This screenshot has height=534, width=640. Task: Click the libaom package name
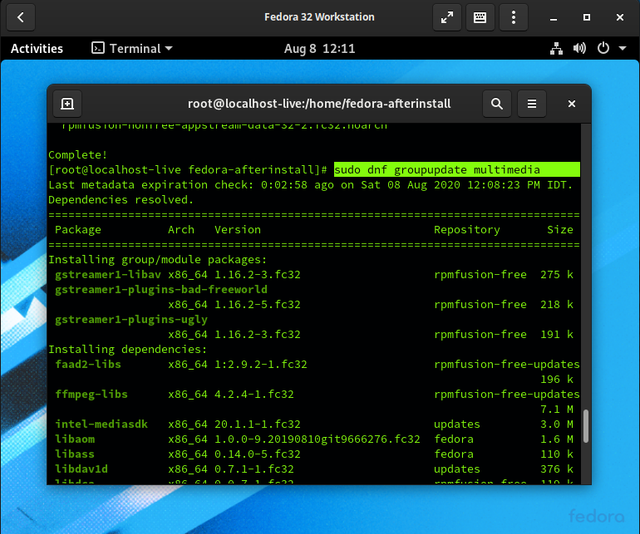75,439
